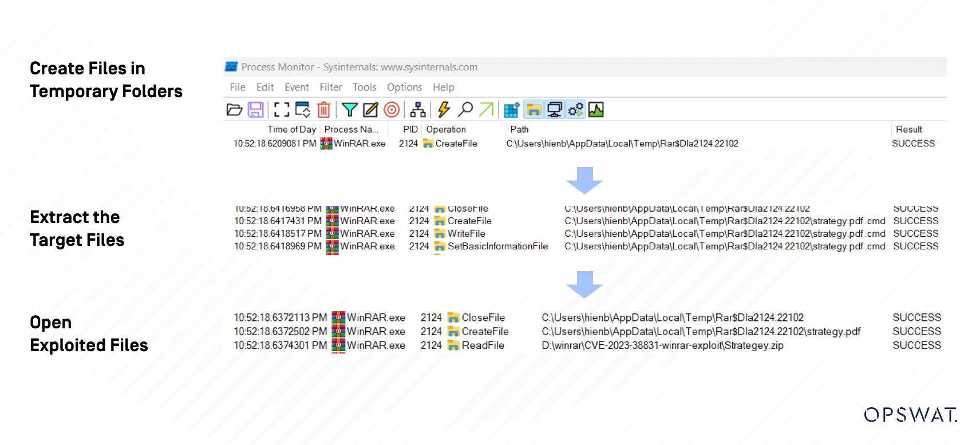This screenshot has width=980, height=445.
Task: Open the Process Tree icon
Action: (x=418, y=109)
